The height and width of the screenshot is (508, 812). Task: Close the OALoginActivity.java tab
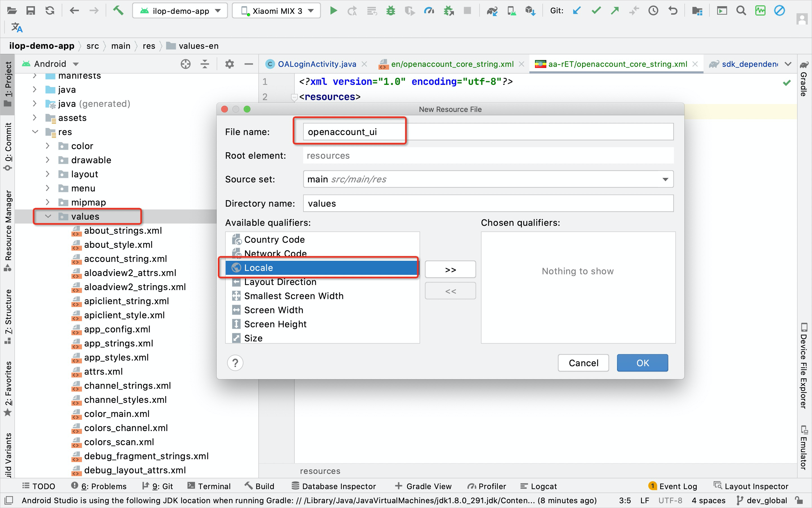coord(364,64)
